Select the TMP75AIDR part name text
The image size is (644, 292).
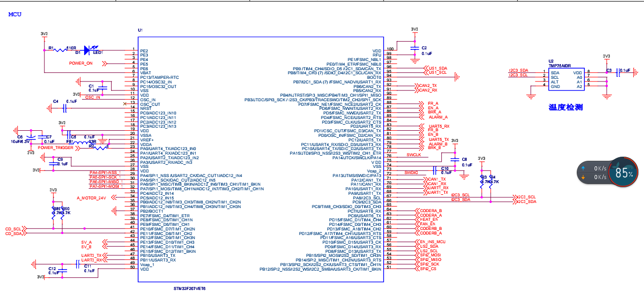pos(560,66)
